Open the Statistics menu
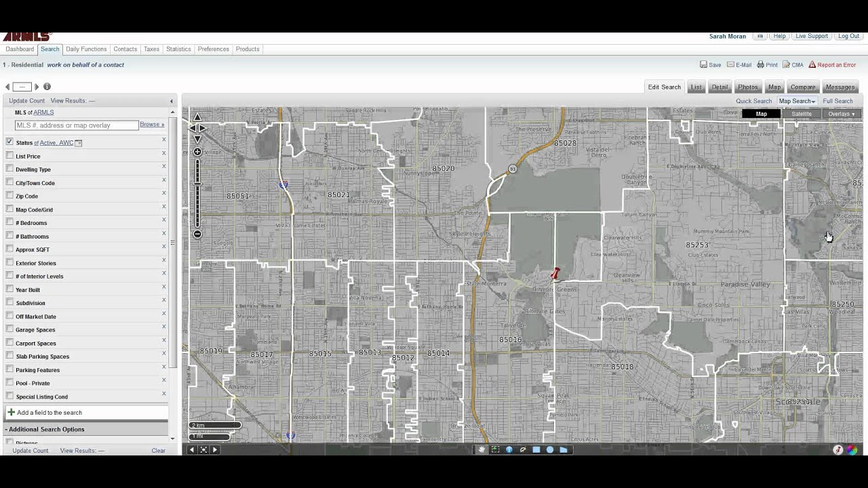 pyautogui.click(x=178, y=49)
